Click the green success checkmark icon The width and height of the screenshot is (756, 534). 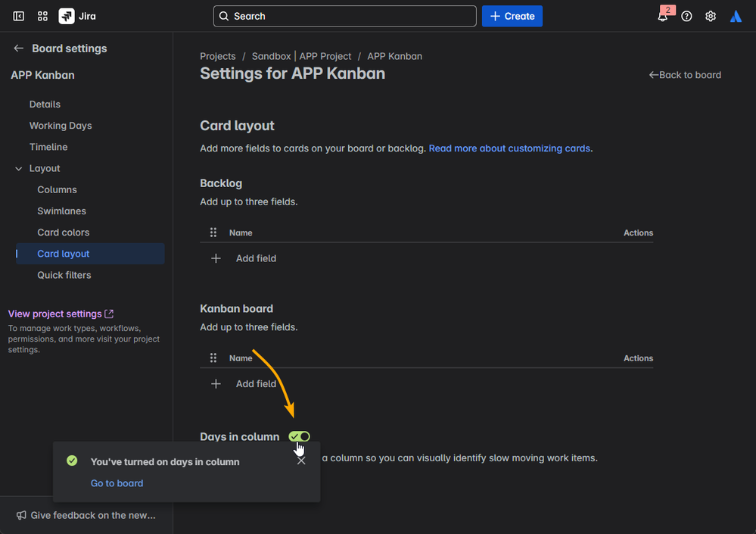(72, 461)
